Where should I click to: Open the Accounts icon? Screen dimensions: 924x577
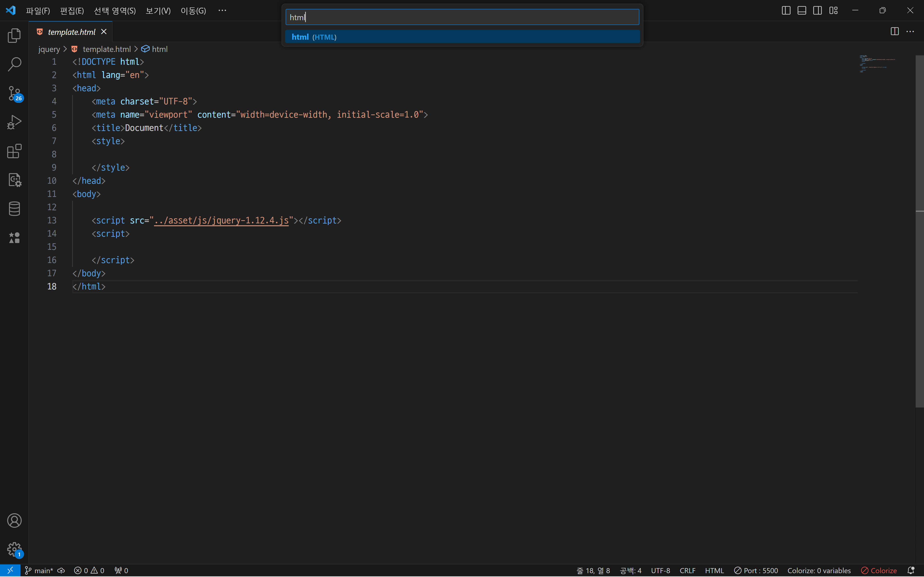[x=14, y=521]
